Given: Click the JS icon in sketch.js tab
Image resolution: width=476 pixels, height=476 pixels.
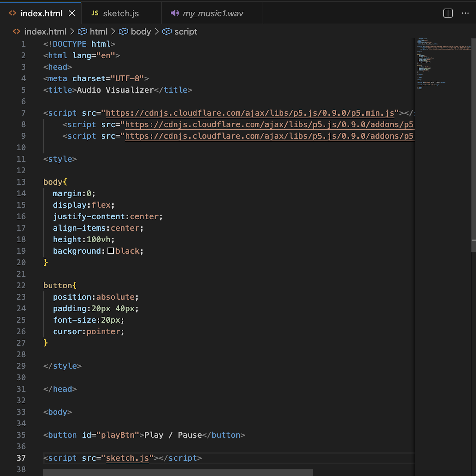Looking at the screenshot, I should tap(95, 13).
